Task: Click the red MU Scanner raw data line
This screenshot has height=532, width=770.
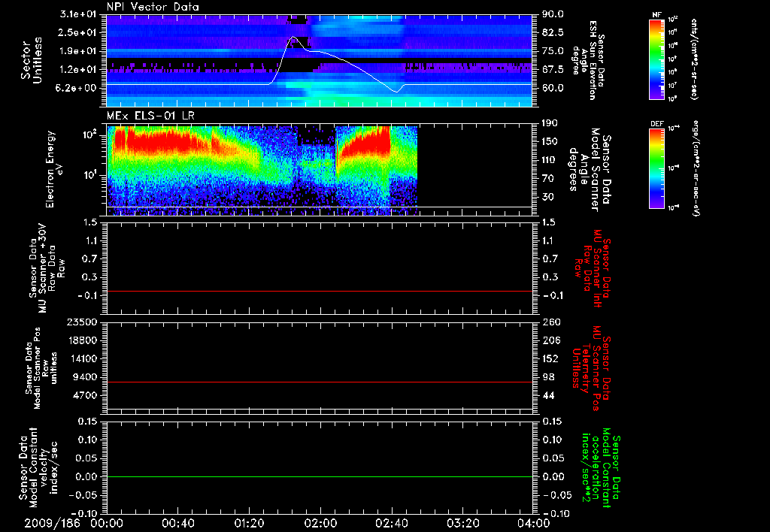Action: pyautogui.click(x=319, y=291)
